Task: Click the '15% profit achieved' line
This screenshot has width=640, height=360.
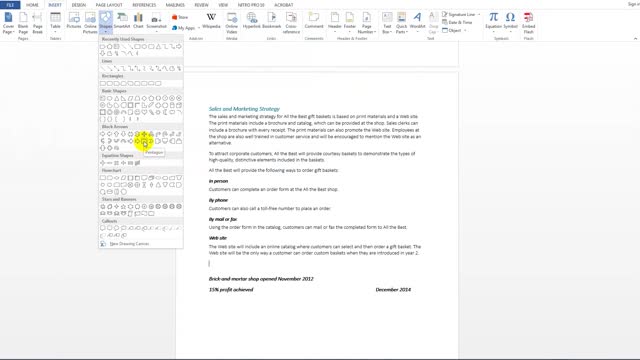Action: coord(231,289)
